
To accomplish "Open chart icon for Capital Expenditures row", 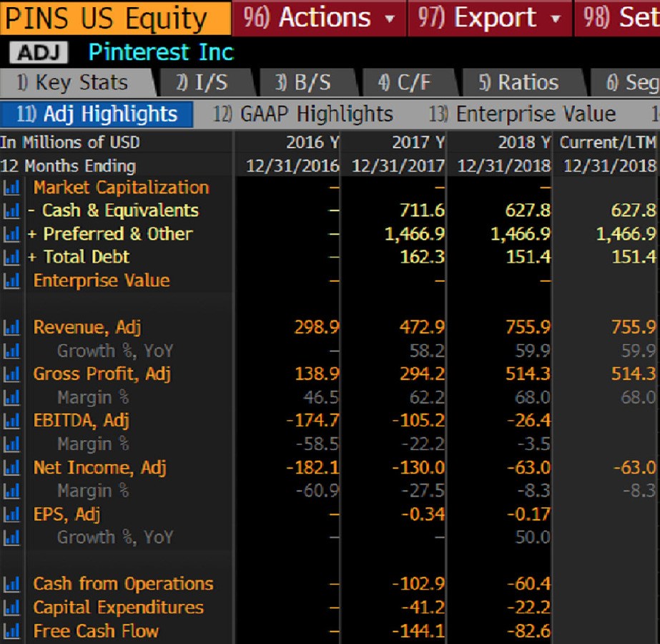I will coord(11,608).
